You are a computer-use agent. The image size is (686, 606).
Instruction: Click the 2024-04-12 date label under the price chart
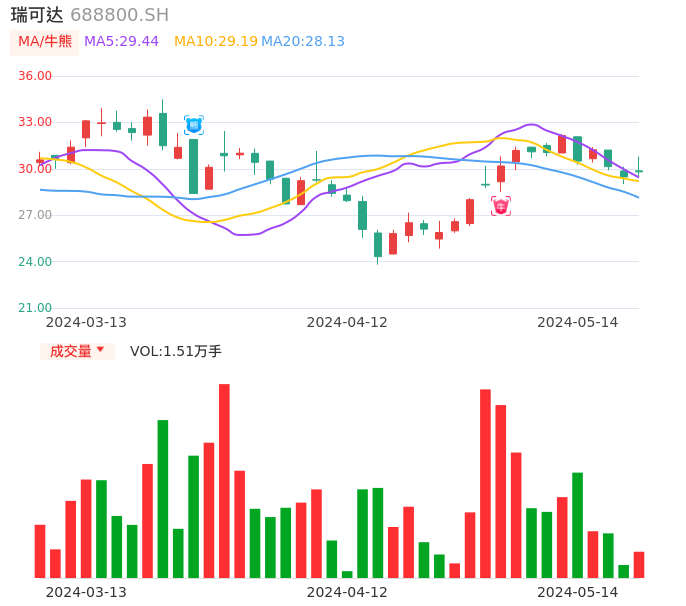click(x=347, y=322)
